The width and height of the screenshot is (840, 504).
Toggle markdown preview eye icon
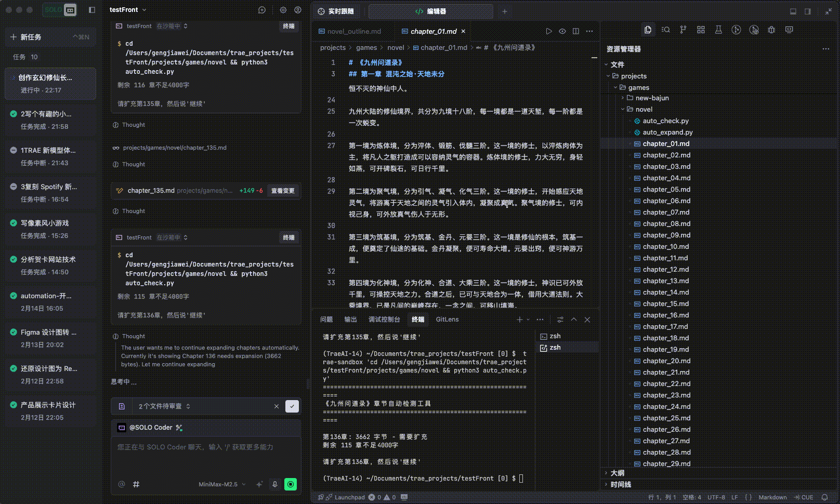coord(562,31)
